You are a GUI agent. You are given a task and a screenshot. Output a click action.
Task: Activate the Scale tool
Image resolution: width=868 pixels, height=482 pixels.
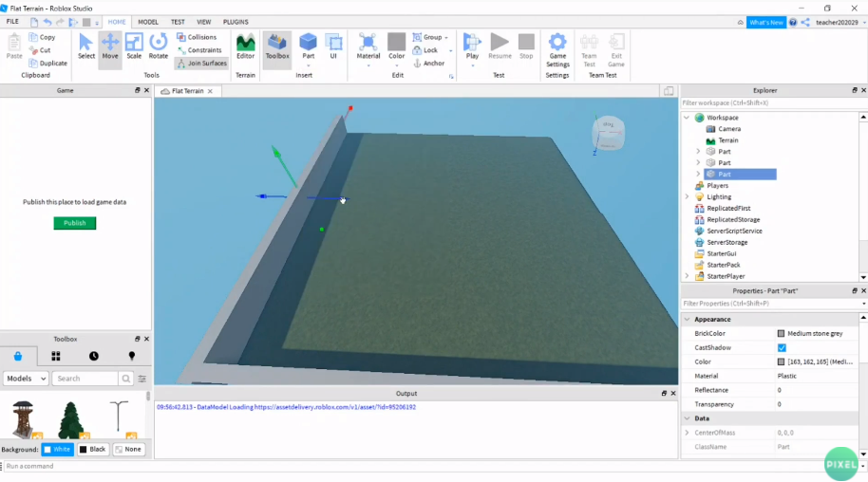click(134, 46)
